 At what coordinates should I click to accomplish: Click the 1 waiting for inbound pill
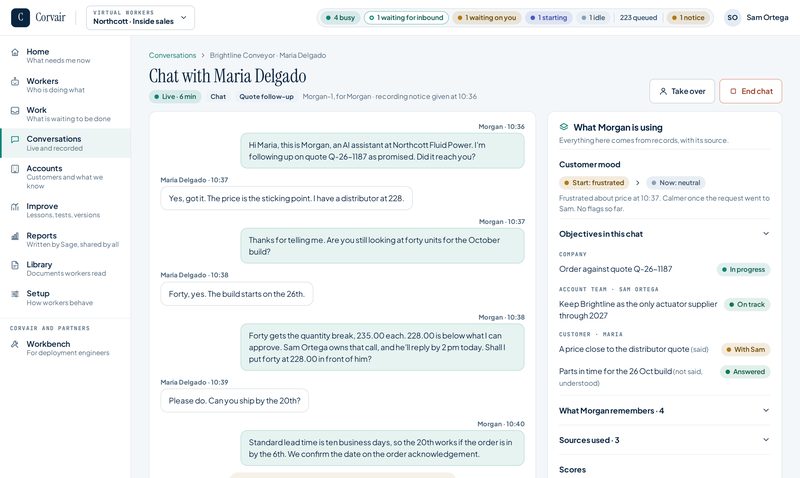coord(407,18)
